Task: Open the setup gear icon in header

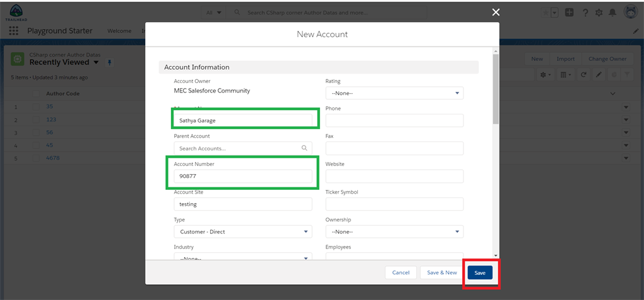Action: pyautogui.click(x=599, y=13)
